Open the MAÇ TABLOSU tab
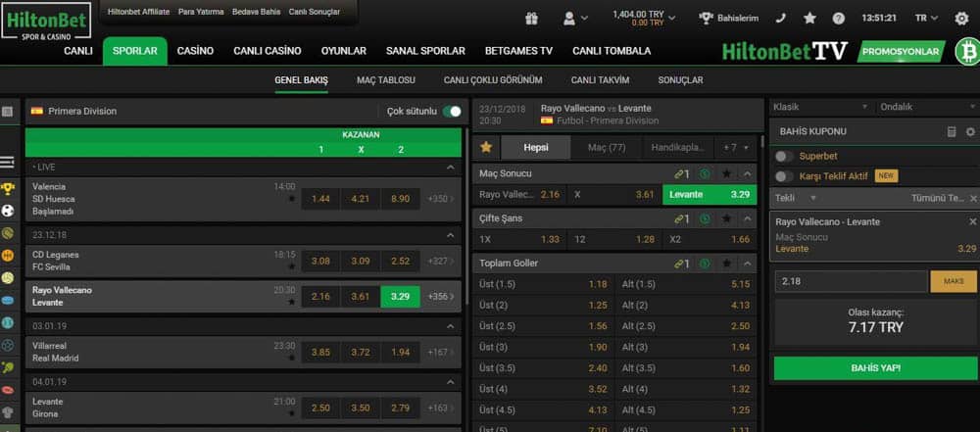Screen dimensions: 980x432 pos(385,80)
